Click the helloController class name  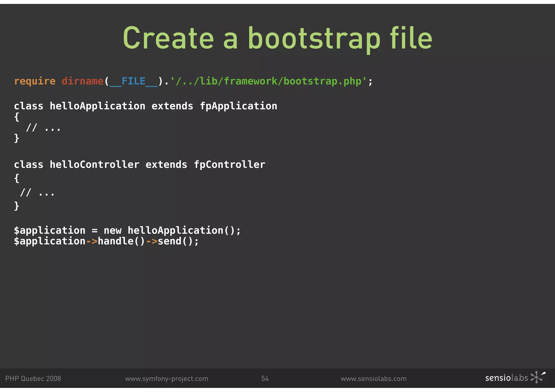pos(94,165)
